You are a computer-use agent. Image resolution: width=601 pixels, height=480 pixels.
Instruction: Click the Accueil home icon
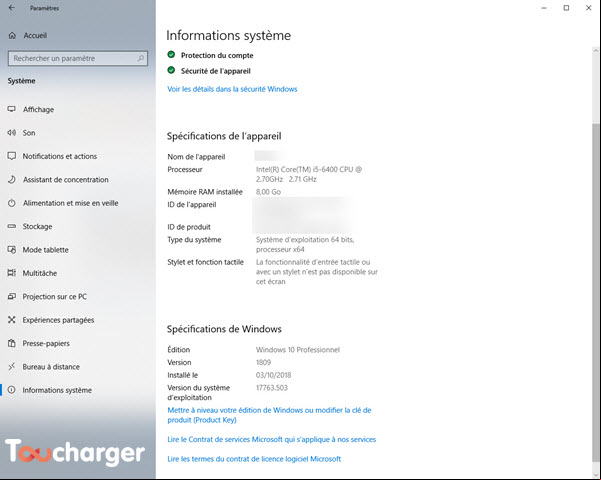point(12,36)
